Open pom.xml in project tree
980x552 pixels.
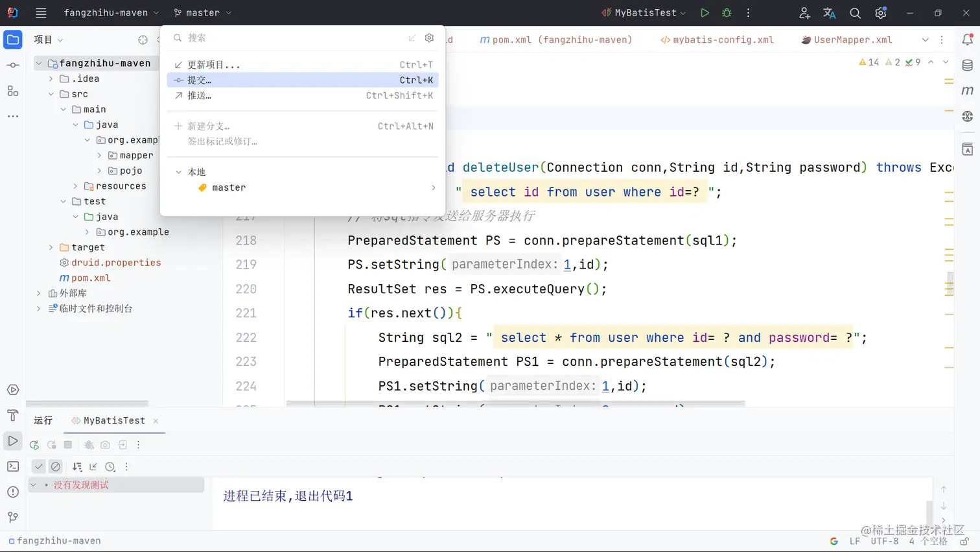tap(91, 278)
